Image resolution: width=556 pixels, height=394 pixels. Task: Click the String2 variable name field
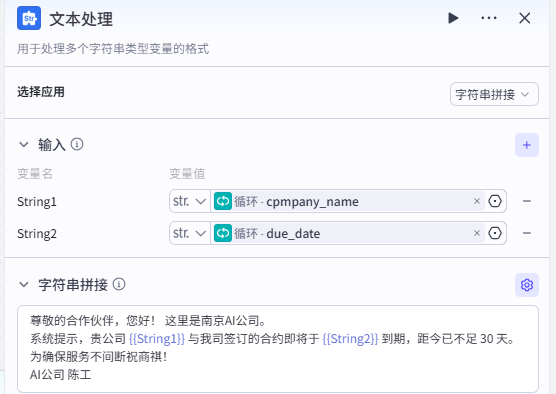coord(37,234)
